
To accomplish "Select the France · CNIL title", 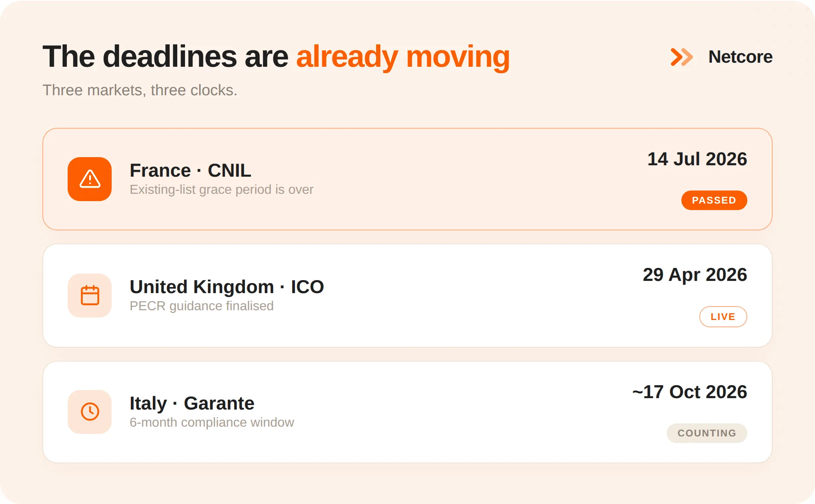I will pos(190,170).
